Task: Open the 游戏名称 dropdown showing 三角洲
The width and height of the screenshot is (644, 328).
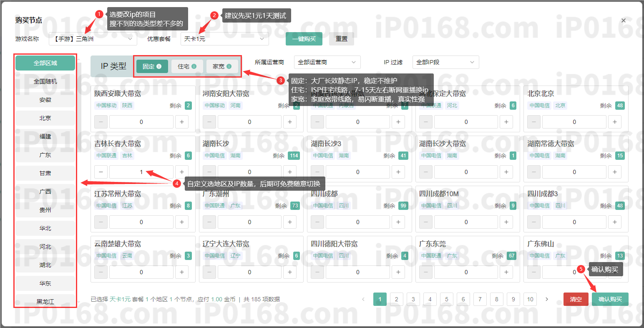Action: [x=93, y=38]
